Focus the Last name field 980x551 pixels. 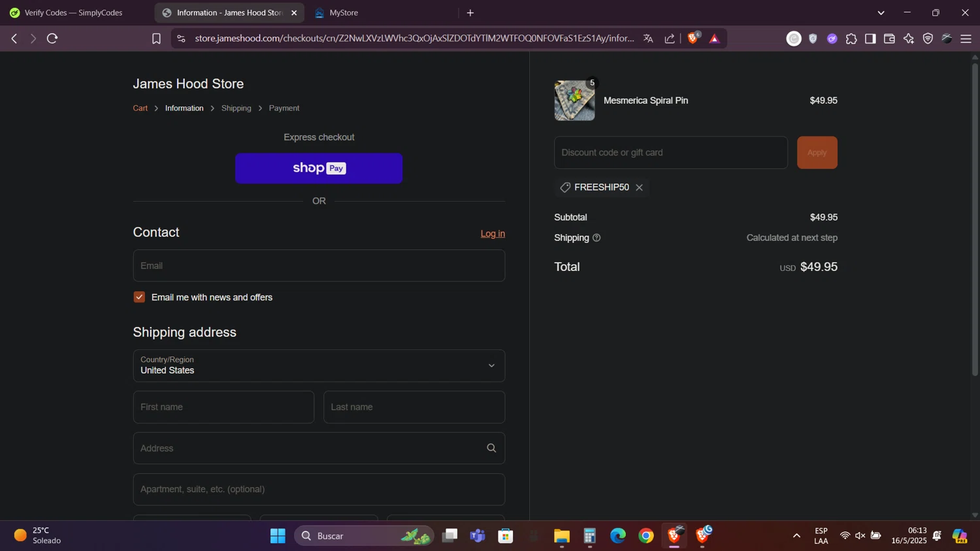[x=414, y=407]
